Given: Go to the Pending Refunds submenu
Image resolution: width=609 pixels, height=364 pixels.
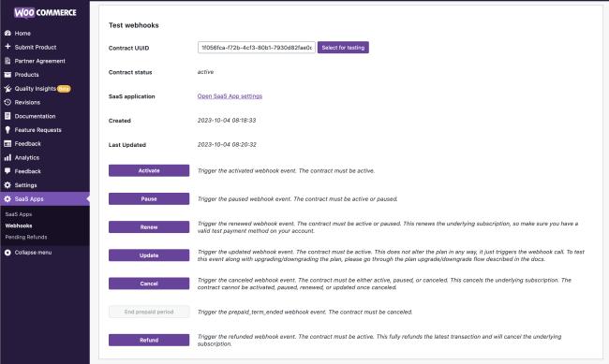Looking at the screenshot, I should point(26,237).
